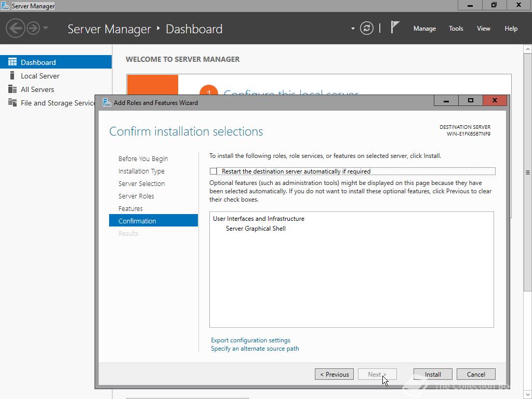
Task: Select Dashboard in the left sidebar
Action: point(56,62)
